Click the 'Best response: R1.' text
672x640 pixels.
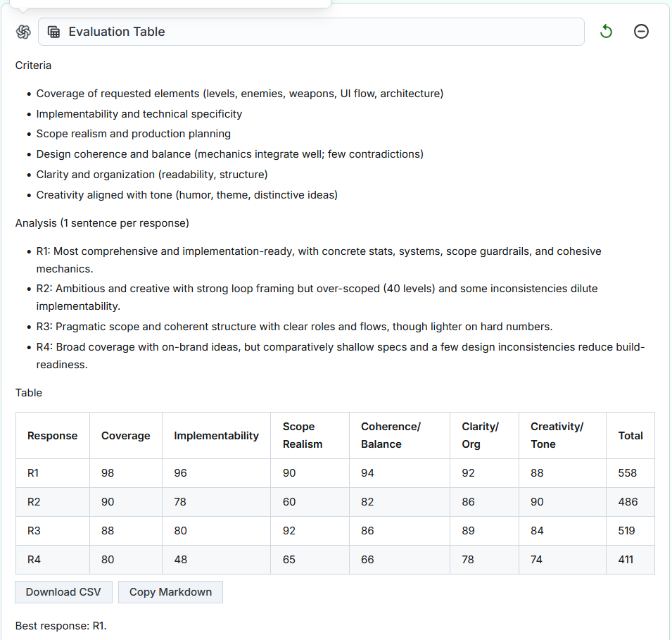61,625
